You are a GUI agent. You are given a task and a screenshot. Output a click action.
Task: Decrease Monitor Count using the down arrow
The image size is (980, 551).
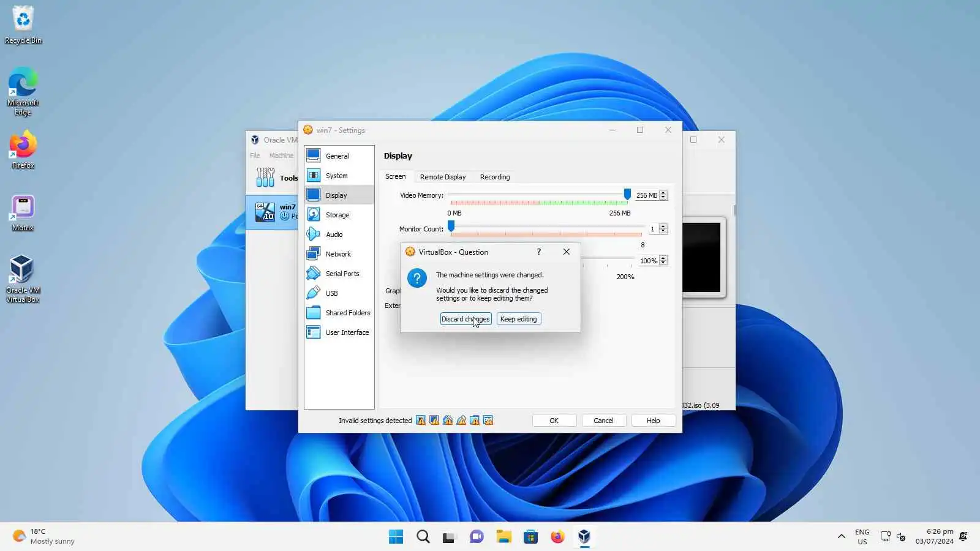[x=663, y=231]
